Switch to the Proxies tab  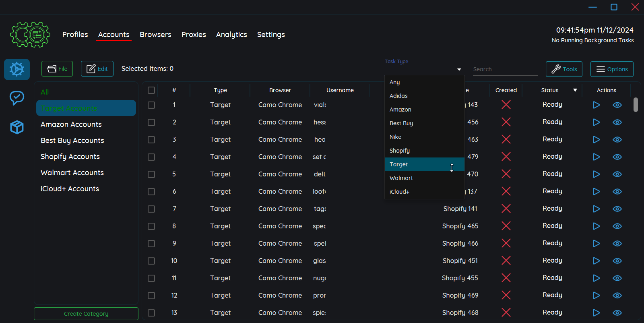(x=194, y=35)
